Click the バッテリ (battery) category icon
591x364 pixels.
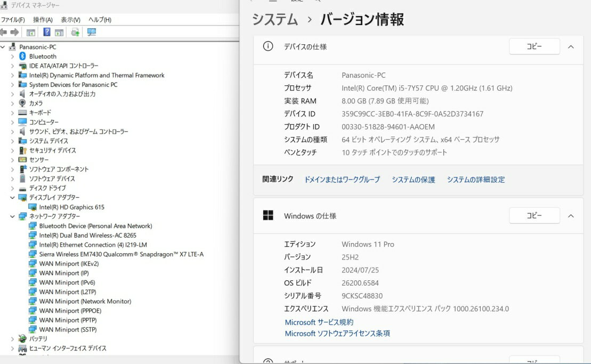22,339
